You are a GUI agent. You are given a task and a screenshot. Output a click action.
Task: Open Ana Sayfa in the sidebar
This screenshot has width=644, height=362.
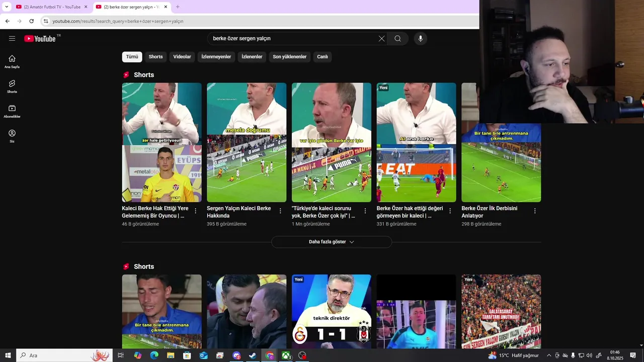tap(12, 61)
